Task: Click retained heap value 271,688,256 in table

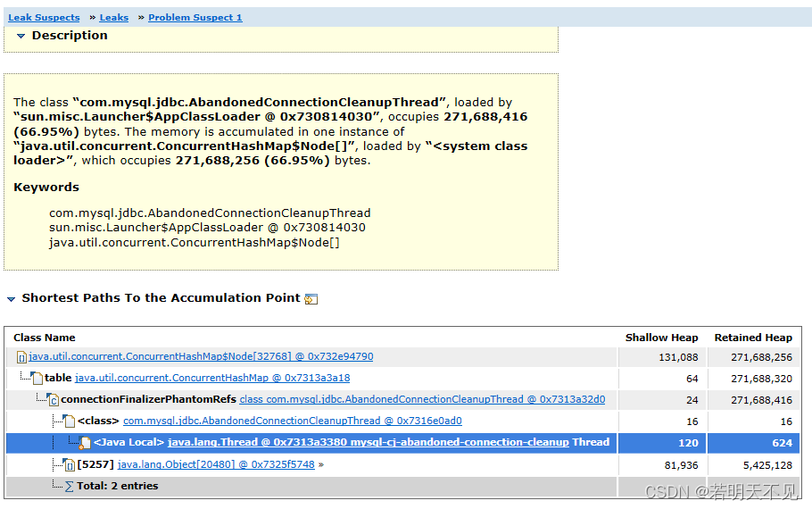Action: click(761, 357)
